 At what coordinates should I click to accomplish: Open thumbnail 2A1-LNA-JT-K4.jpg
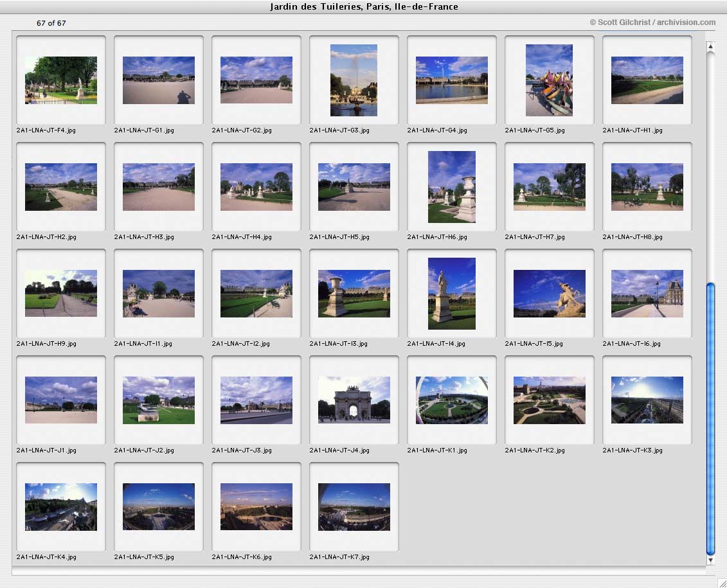(x=60, y=507)
